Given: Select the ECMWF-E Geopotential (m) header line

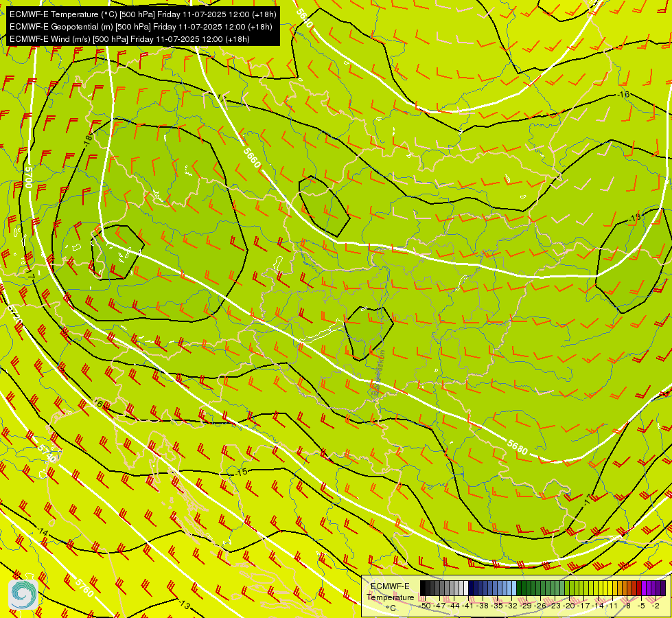Looking at the screenshot, I should coord(141,27).
